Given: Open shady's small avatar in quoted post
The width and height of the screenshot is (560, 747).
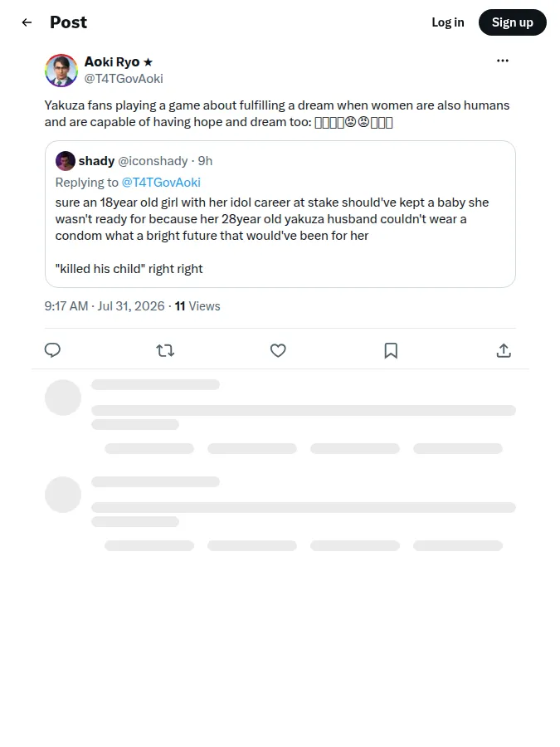Looking at the screenshot, I should coord(66,161).
